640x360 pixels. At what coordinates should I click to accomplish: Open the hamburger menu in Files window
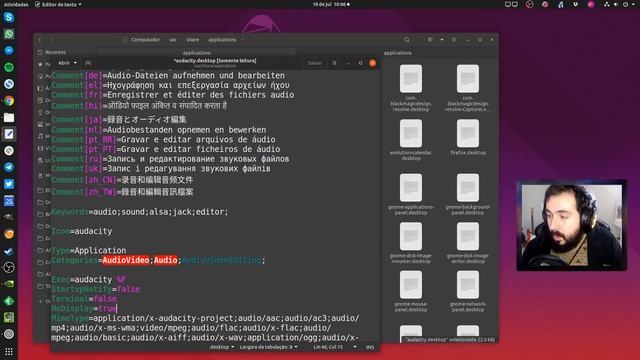point(454,40)
